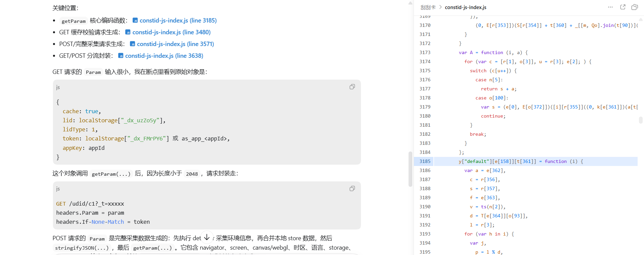Expand breadcrumb chevron after 刮刮卡
This screenshot has height=255, width=644.
click(440, 7)
